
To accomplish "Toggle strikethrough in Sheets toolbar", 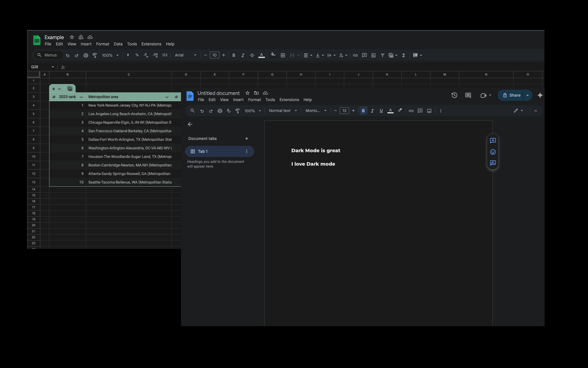I will 252,55.
